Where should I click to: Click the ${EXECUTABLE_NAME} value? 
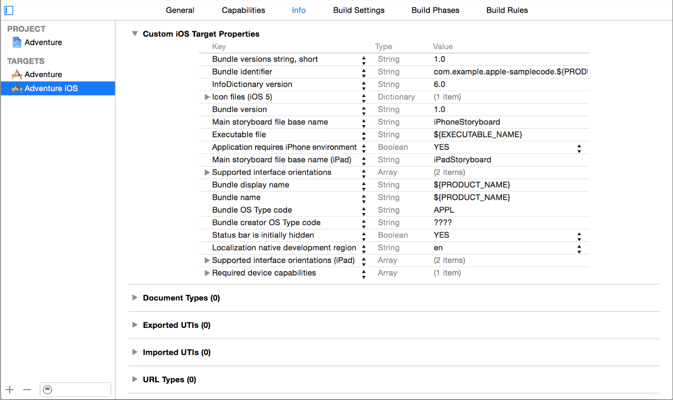[x=478, y=134]
